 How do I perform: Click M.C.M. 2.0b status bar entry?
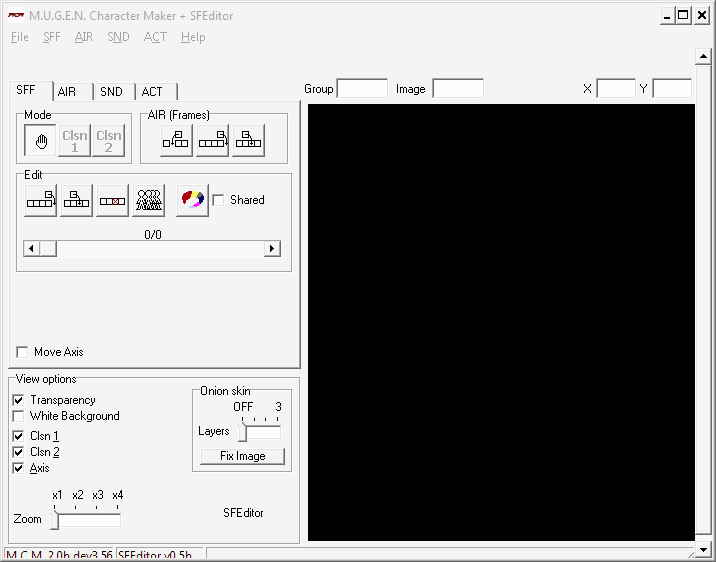pyautogui.click(x=59, y=555)
